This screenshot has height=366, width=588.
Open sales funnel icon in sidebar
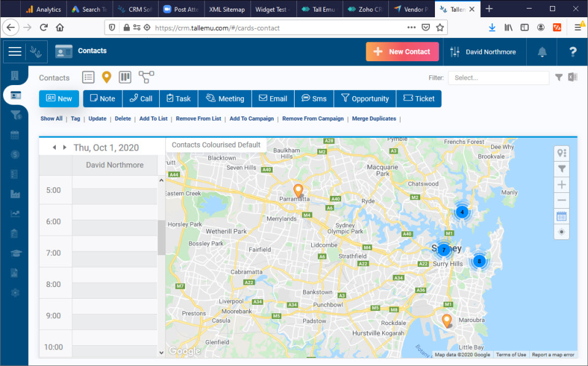click(x=16, y=115)
